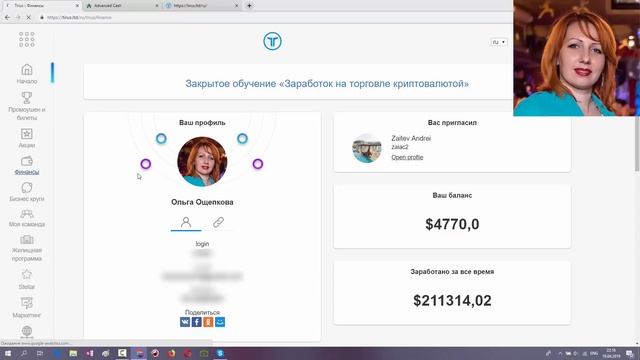The height and width of the screenshot is (360, 640).
Task: Share profile via VK icon
Action: pos(185,322)
